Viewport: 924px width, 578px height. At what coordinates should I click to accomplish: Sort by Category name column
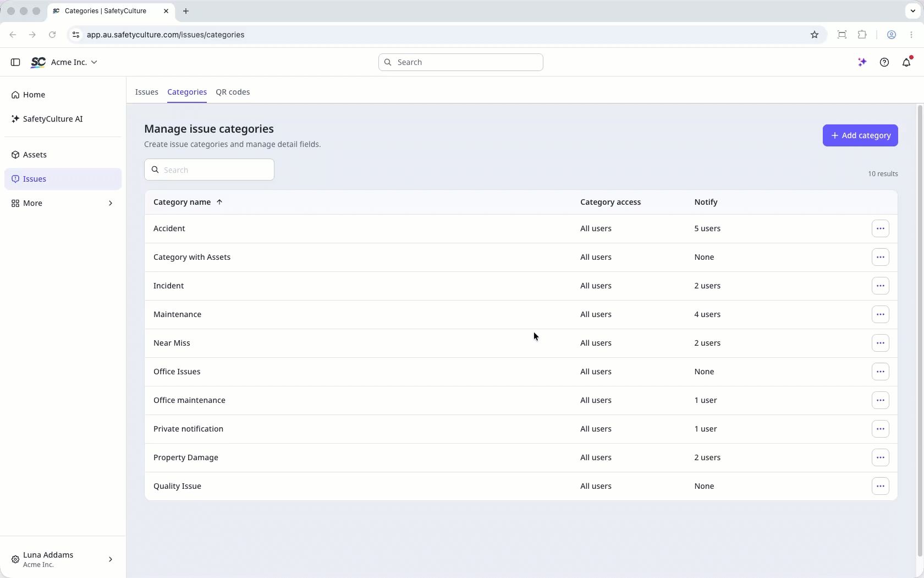(x=188, y=202)
